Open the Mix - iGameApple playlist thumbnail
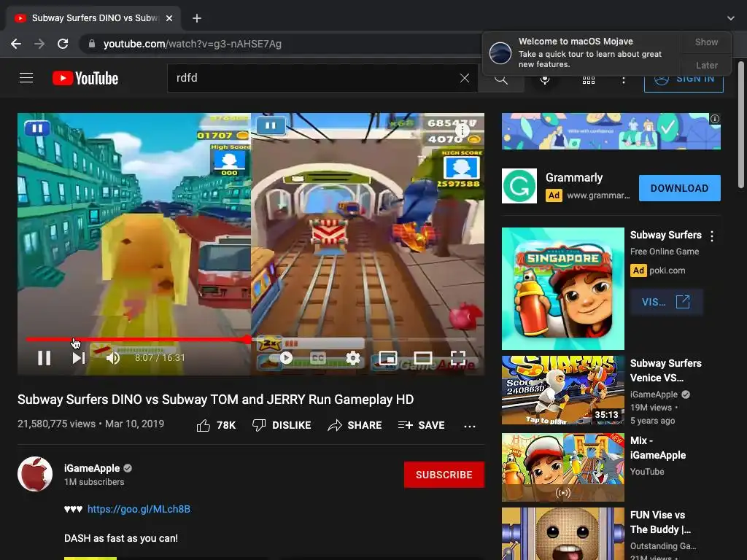 pos(562,467)
